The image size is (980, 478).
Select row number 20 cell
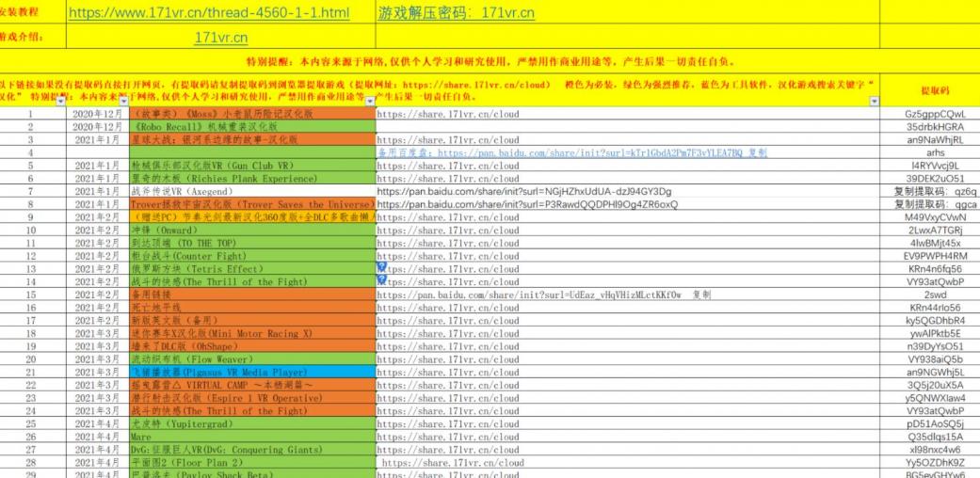tap(31, 359)
